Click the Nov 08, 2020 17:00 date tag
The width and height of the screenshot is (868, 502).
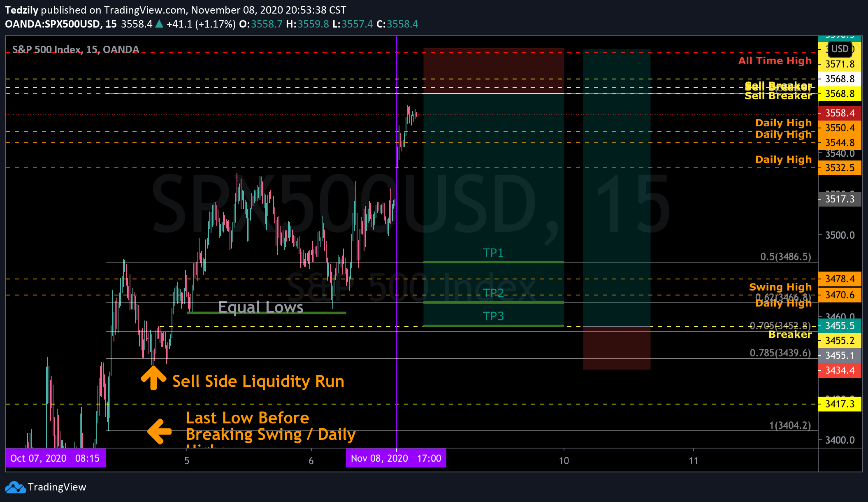[396, 458]
